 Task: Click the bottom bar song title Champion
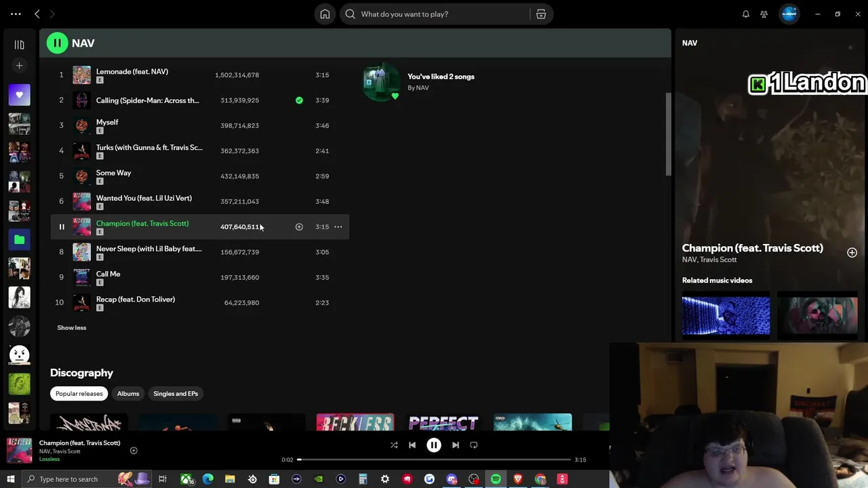pyautogui.click(x=79, y=443)
